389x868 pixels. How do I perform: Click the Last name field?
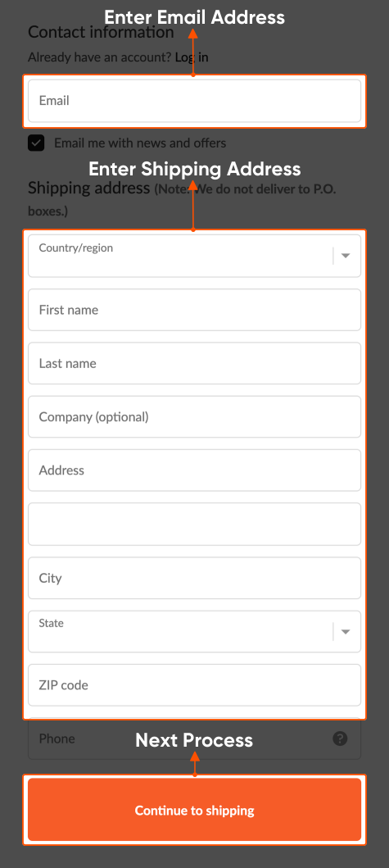tap(194, 363)
